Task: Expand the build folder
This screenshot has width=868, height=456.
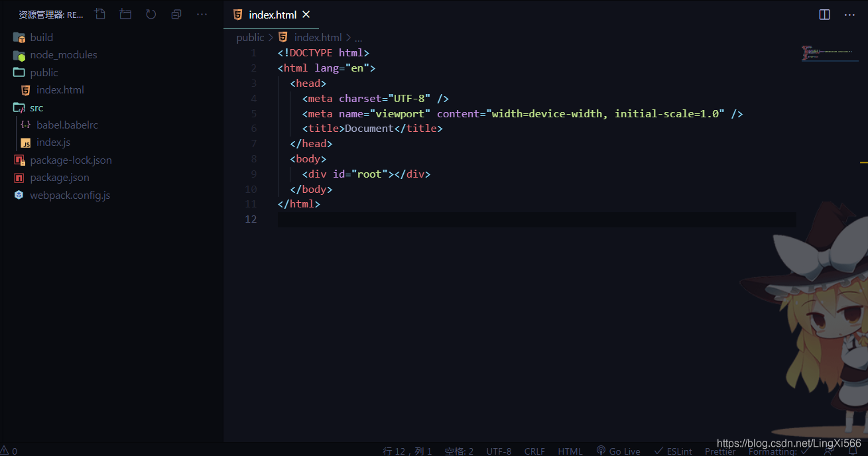Action: coord(41,37)
